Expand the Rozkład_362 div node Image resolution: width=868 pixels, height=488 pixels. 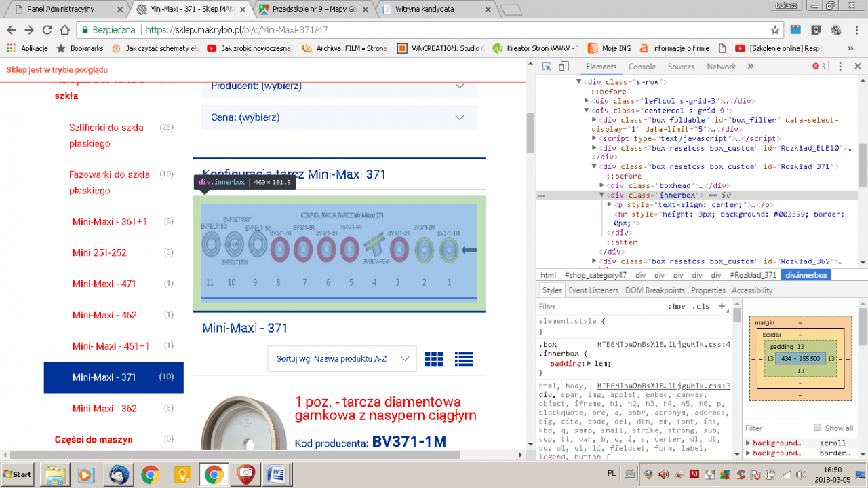tap(595, 261)
